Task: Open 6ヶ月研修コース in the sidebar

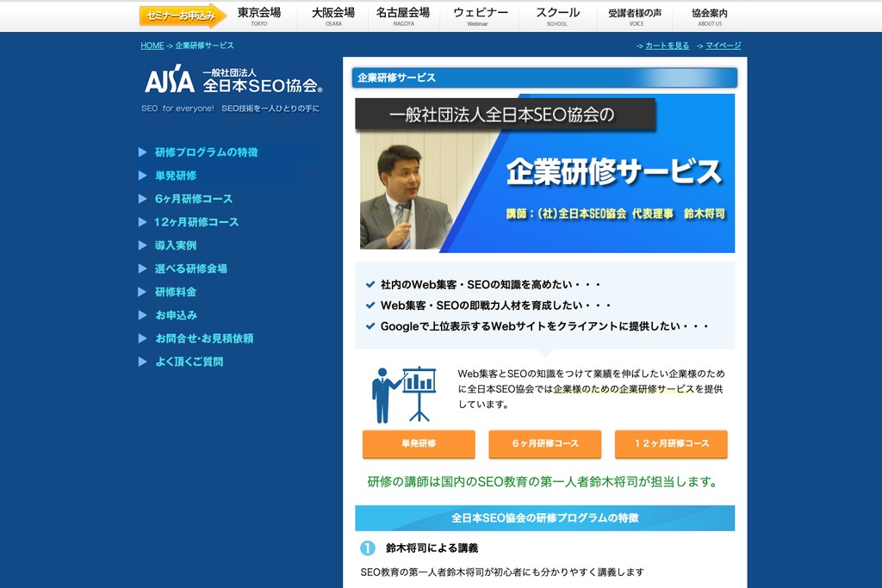Action: coord(194,199)
